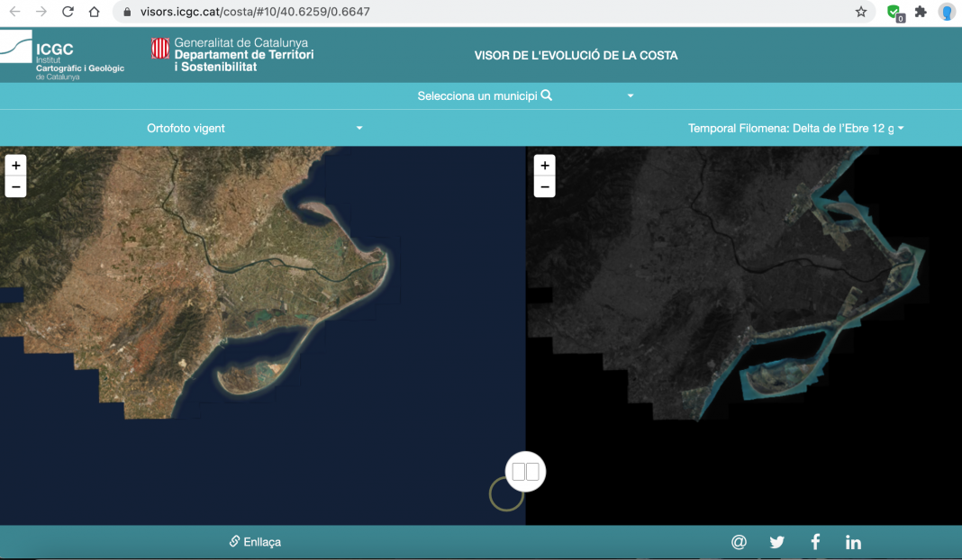Zoom out on the right map
Image resolution: width=962 pixels, height=560 pixels.
pyautogui.click(x=544, y=186)
